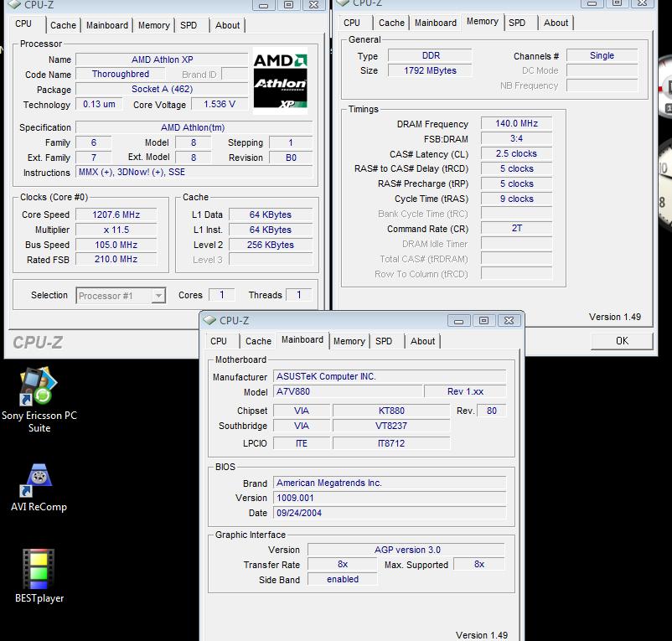Viewport: 672px width, 641px height.
Task: Open About tab in CPU window
Action: tap(228, 25)
